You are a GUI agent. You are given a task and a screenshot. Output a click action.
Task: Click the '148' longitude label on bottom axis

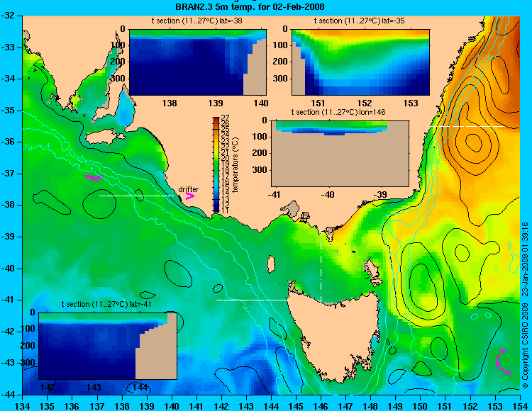(x=370, y=406)
